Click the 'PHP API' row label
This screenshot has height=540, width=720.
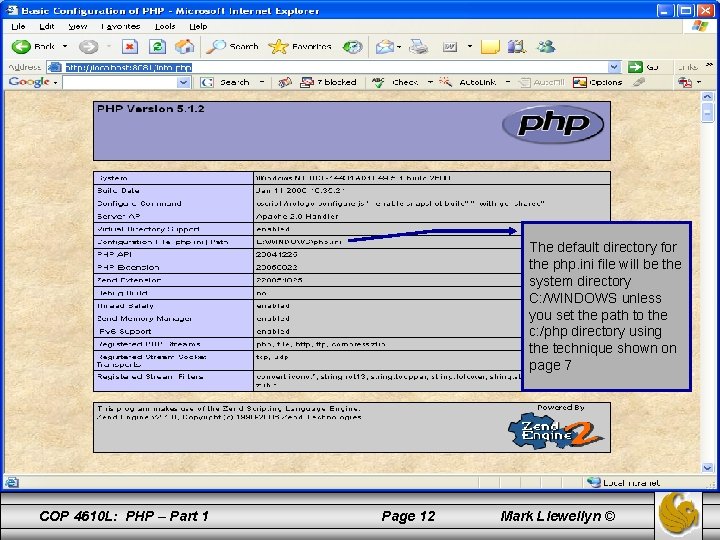click(114, 254)
